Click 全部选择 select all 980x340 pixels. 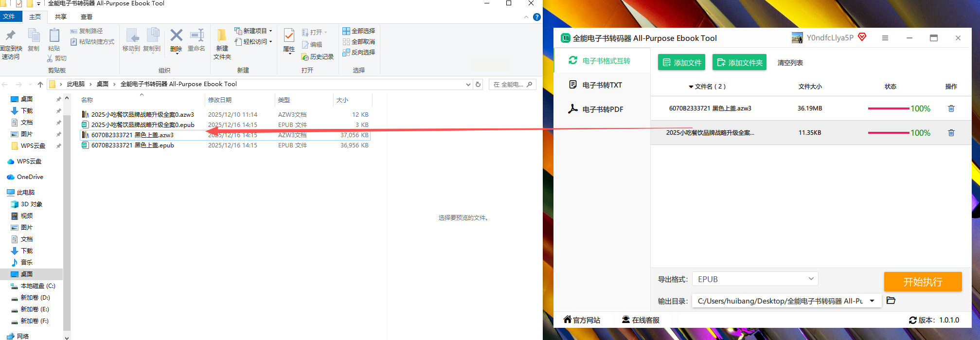358,31
